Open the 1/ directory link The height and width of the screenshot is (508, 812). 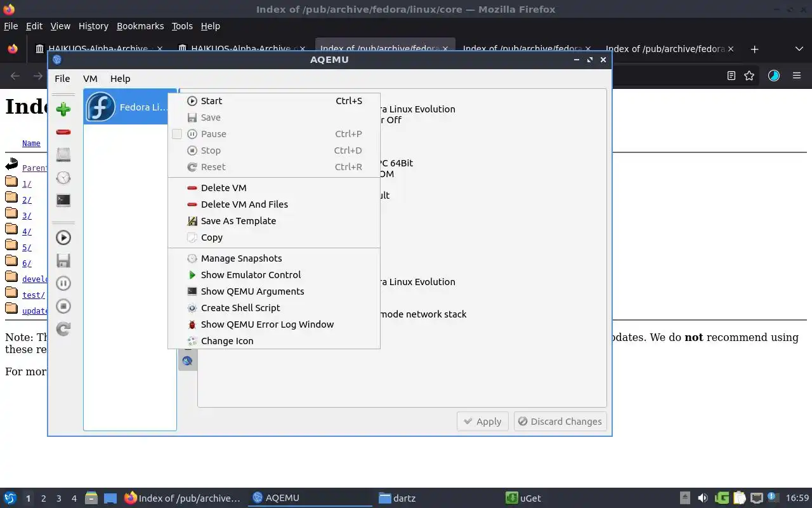click(x=27, y=184)
